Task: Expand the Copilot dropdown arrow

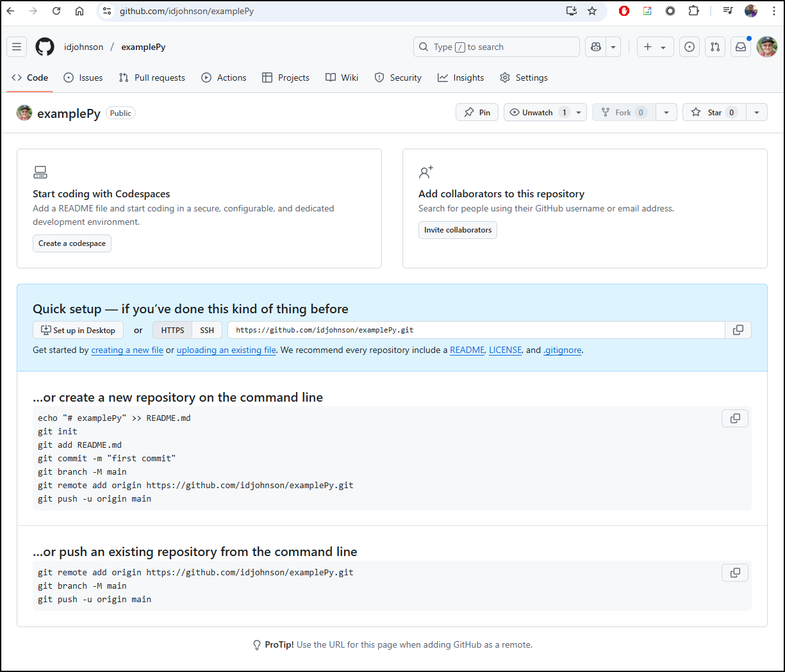Action: point(613,47)
